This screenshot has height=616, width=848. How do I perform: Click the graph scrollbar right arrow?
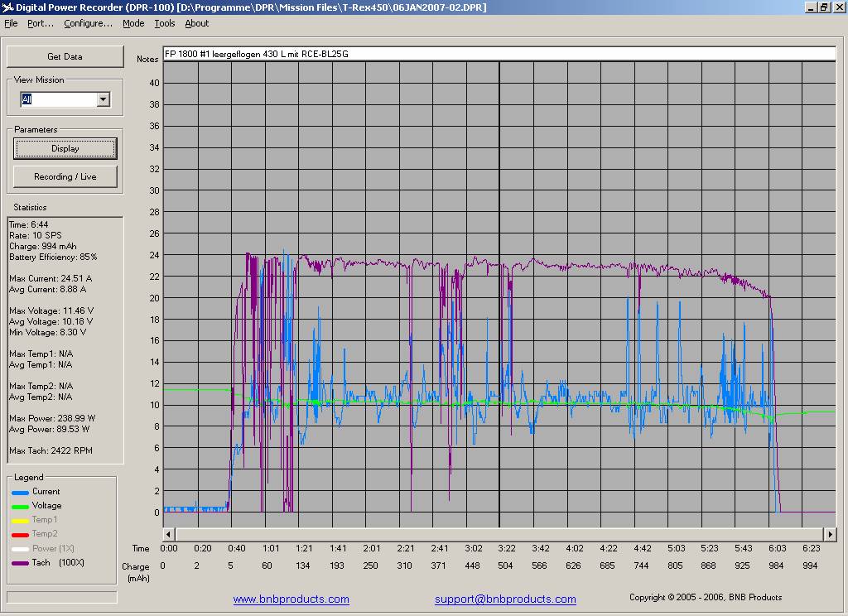(x=830, y=534)
